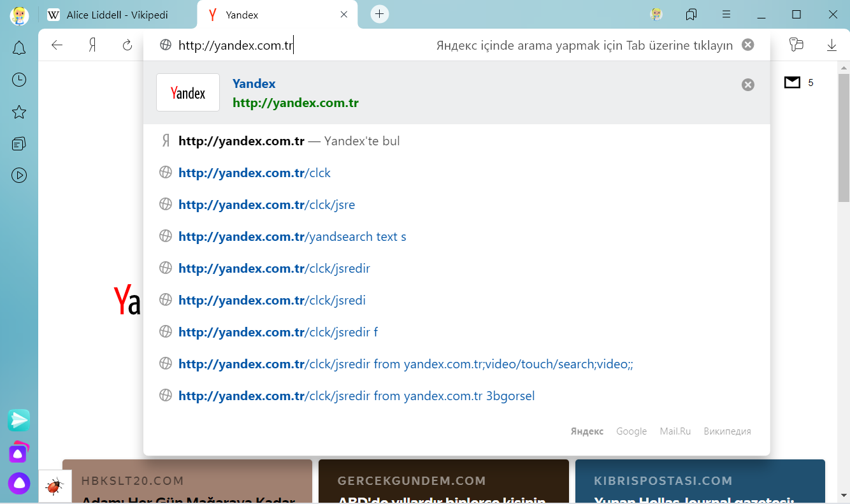Switch search engine to Google
The image size is (850, 504).
coord(631,431)
